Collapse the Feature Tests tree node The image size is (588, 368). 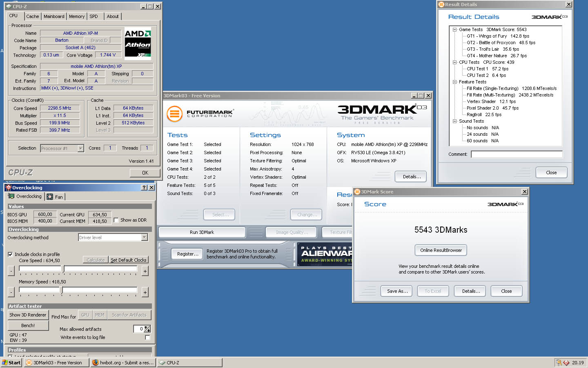pos(454,82)
